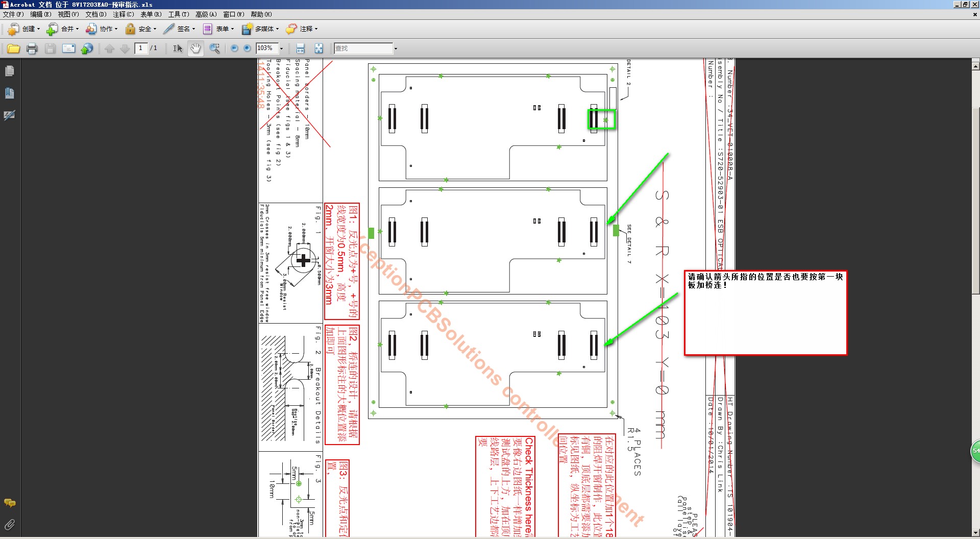Viewport: 980px width, 539px height.
Task: Open the 合并 (Combine) dropdown
Action: tap(63, 29)
